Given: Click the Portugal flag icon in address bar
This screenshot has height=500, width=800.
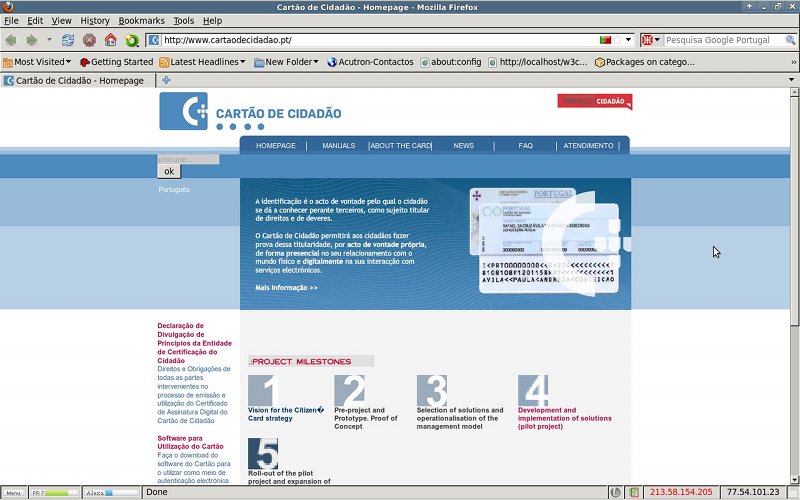Looking at the screenshot, I should tap(605, 40).
